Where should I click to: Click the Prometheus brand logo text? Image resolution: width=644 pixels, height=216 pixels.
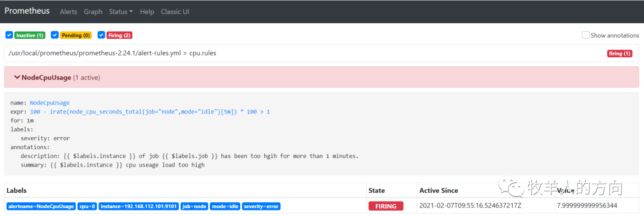tap(27, 11)
